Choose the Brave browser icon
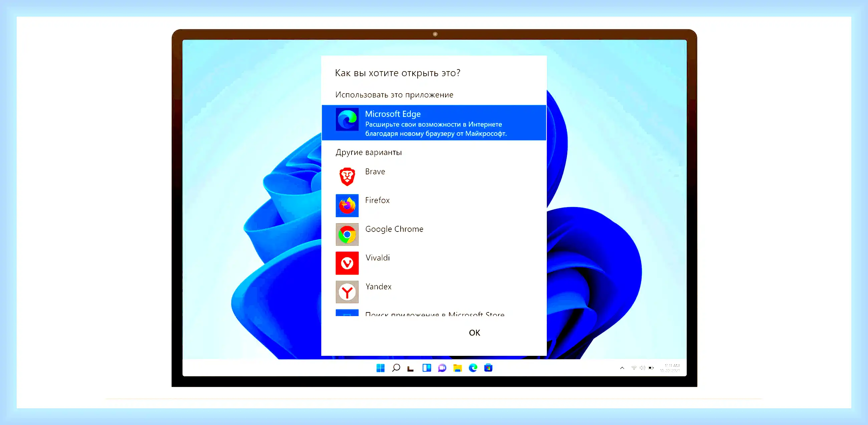The width and height of the screenshot is (868, 425). pyautogui.click(x=347, y=177)
